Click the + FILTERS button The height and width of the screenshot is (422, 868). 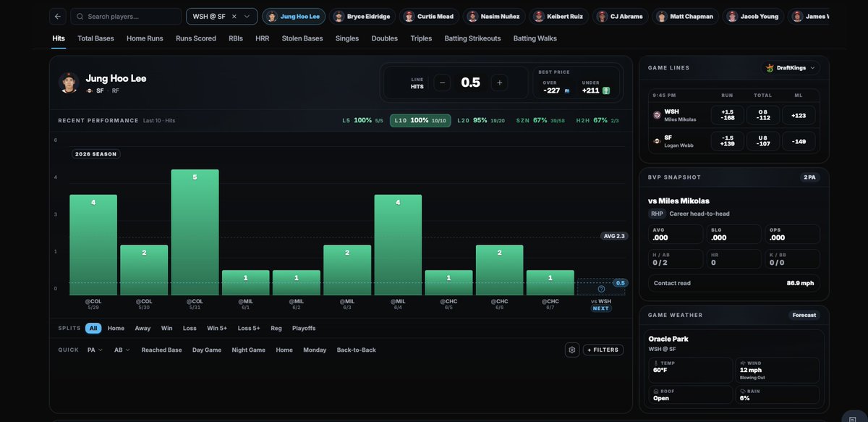[603, 350]
